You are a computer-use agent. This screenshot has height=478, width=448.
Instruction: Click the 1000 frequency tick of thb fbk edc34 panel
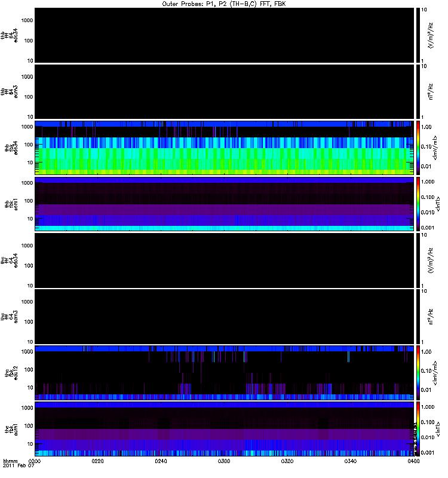[x=27, y=127]
